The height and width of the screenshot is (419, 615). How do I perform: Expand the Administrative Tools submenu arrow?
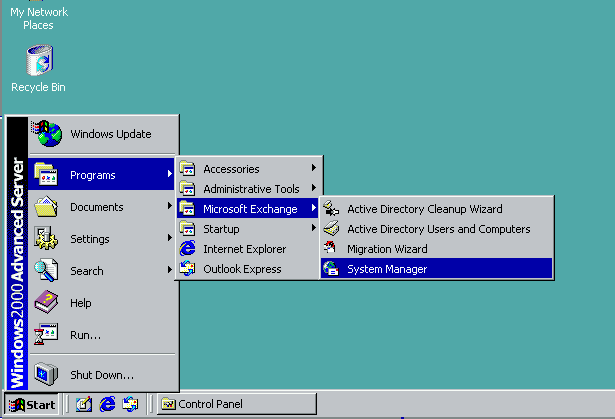[x=313, y=188]
